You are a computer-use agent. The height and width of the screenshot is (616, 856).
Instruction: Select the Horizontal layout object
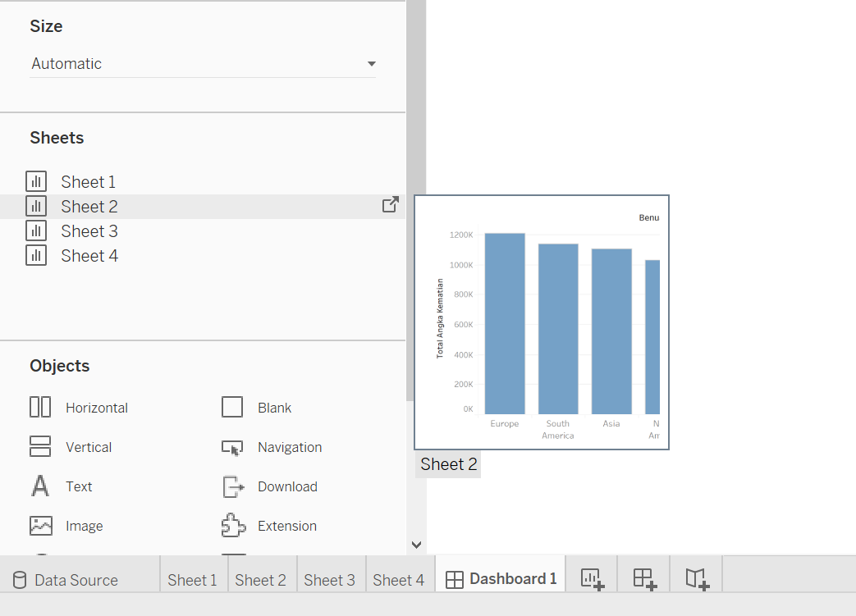(x=96, y=407)
